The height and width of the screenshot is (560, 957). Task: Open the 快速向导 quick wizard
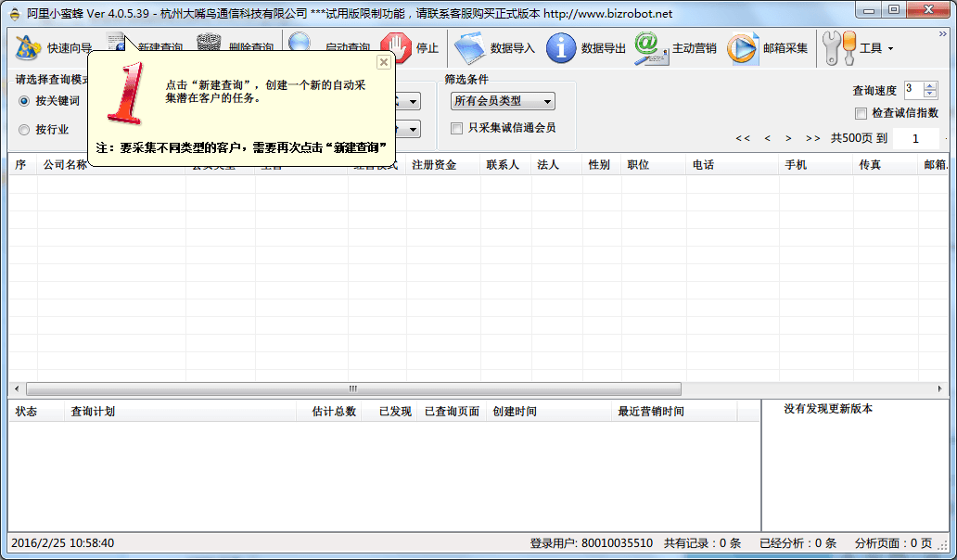coord(54,47)
